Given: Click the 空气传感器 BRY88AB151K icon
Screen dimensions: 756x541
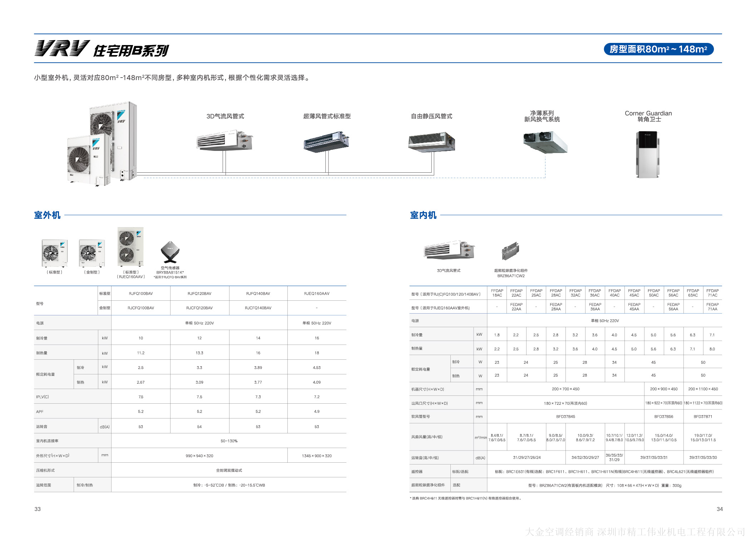Looking at the screenshot, I should (170, 252).
